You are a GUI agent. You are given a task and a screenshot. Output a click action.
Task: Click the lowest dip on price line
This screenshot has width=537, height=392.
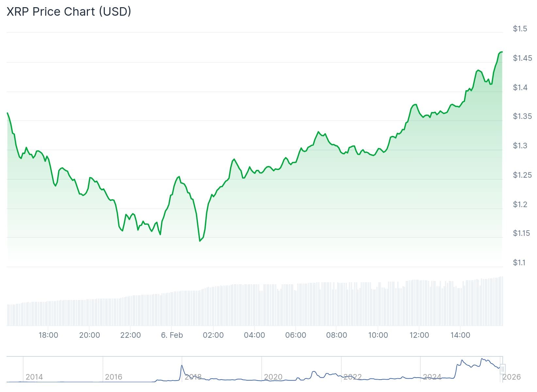(200, 241)
